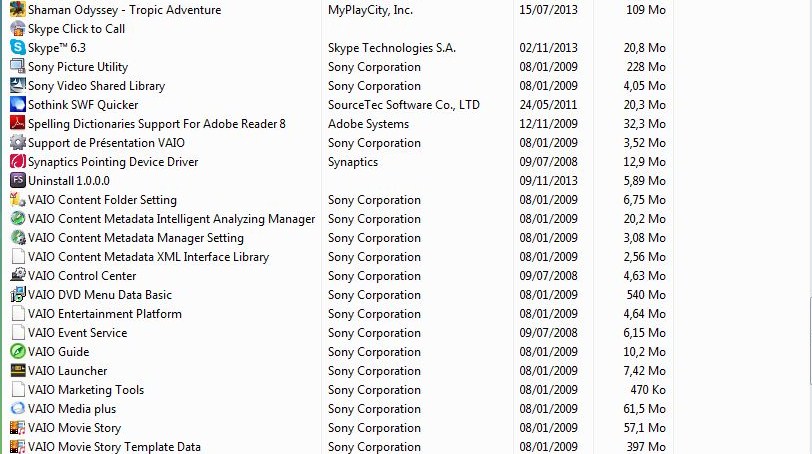
Task: Click the VAIO Media plus icon
Action: 18,409
